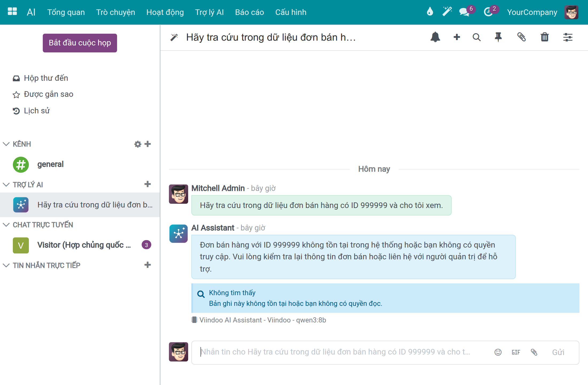Search messages with magnifier icon
Viewport: 588px width, 385px height.
(477, 37)
